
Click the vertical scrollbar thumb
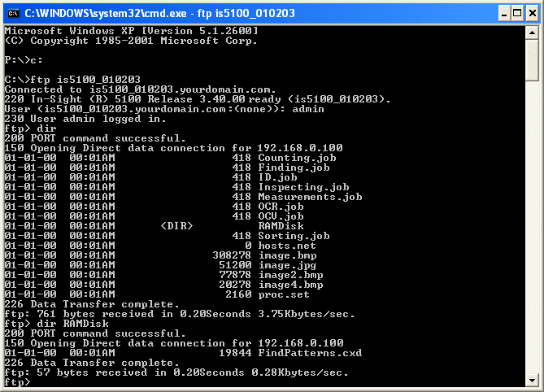532,59
